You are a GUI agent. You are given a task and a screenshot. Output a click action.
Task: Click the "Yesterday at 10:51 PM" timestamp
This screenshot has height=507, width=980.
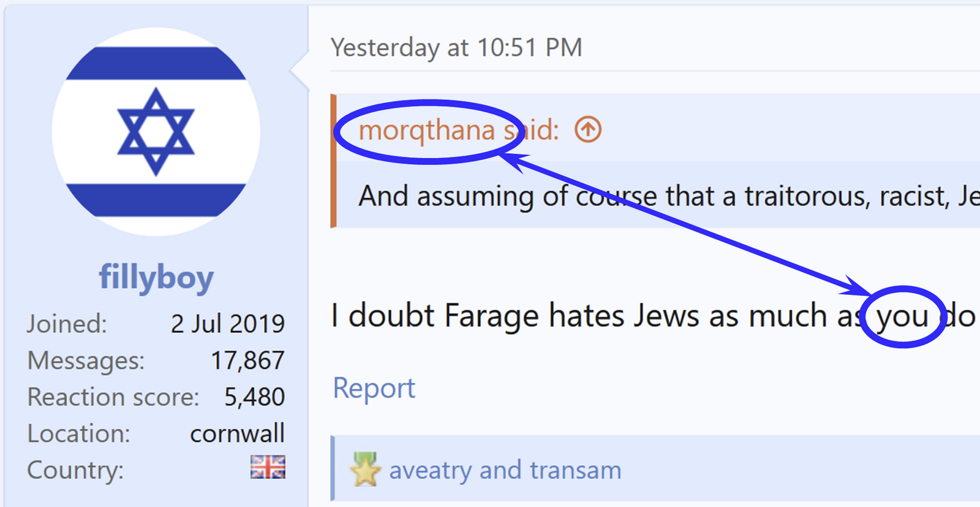456,47
